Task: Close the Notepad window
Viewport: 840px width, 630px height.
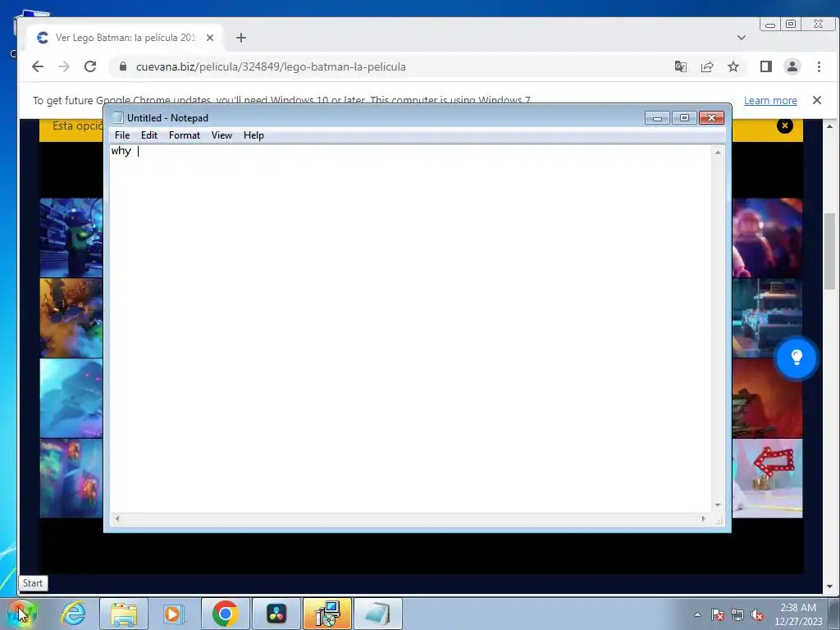Action: pos(711,118)
